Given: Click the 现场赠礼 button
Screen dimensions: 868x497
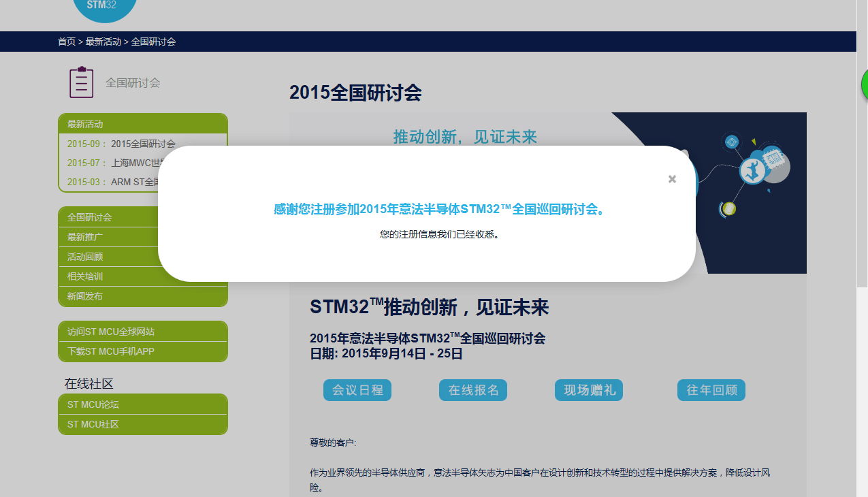Looking at the screenshot, I should click(x=589, y=390).
